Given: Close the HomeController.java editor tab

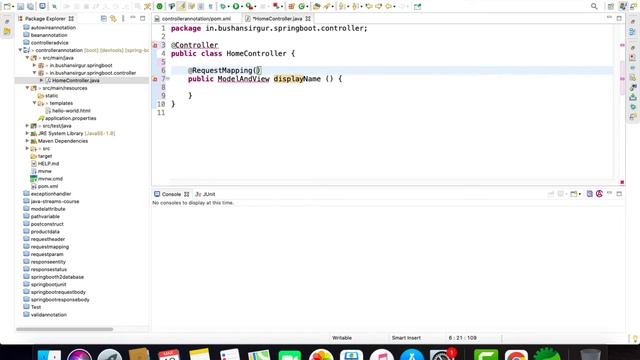Looking at the screenshot, I should (308, 19).
